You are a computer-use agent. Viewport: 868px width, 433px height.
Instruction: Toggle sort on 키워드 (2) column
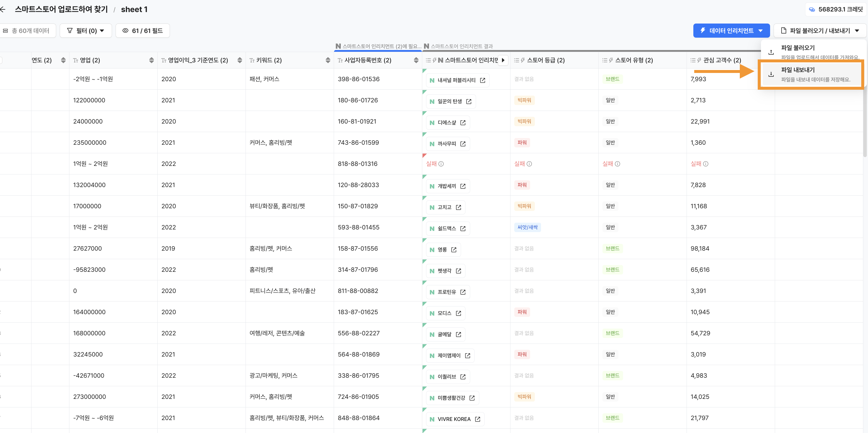point(328,60)
